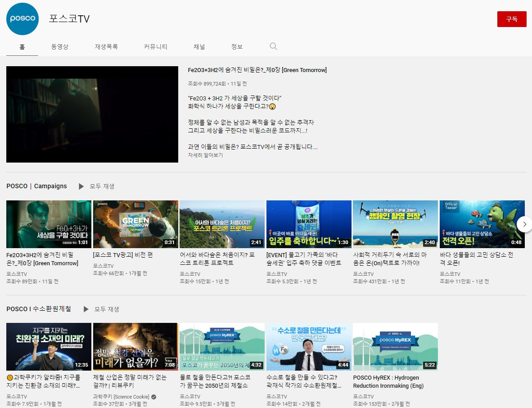This screenshot has height=408, width=532.
Task: Open thumbnail of 4:32 HyREX 2050 video
Action: pos(222,347)
